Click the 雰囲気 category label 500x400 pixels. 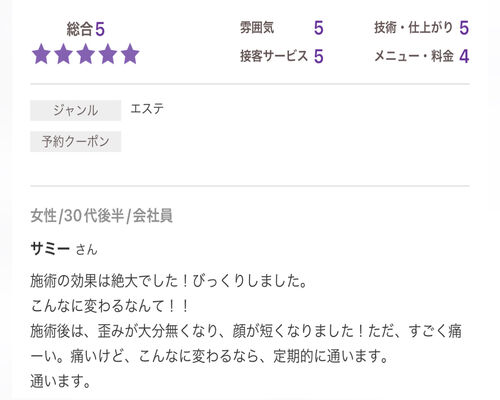tap(257, 27)
